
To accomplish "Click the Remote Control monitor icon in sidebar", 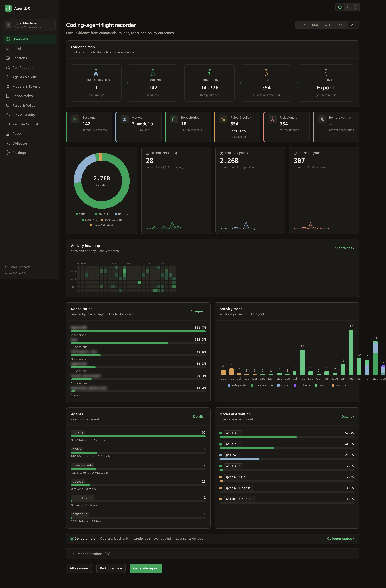I will tap(8, 124).
